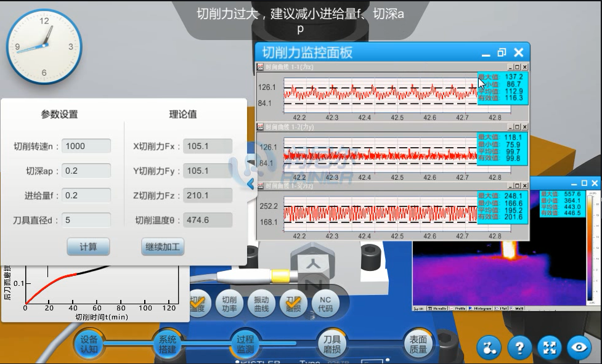Click the fullscreen expand icon

click(x=549, y=348)
